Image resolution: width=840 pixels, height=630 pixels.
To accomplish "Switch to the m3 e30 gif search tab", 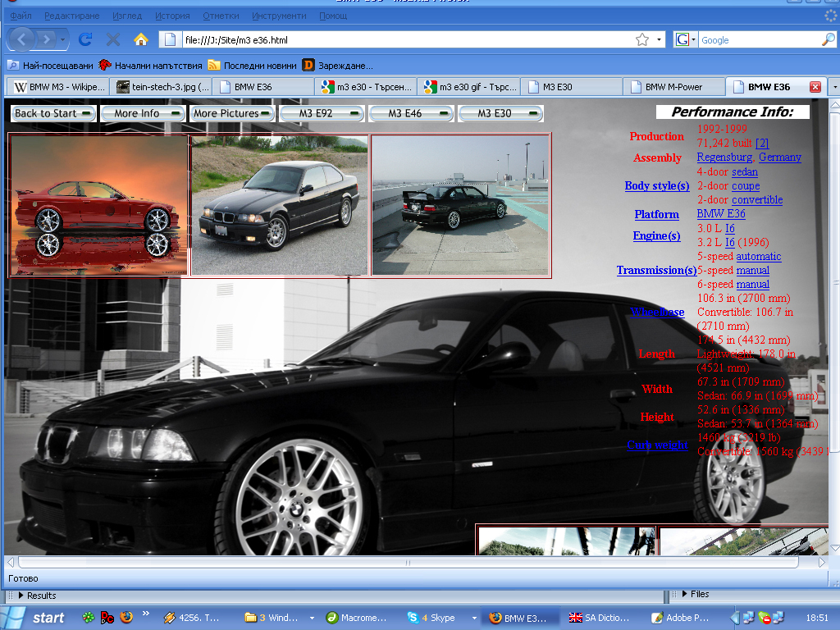I will (x=470, y=87).
